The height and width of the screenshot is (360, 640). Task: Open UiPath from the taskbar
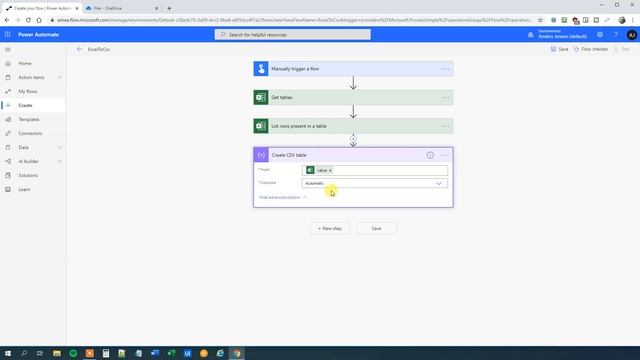coord(188,353)
